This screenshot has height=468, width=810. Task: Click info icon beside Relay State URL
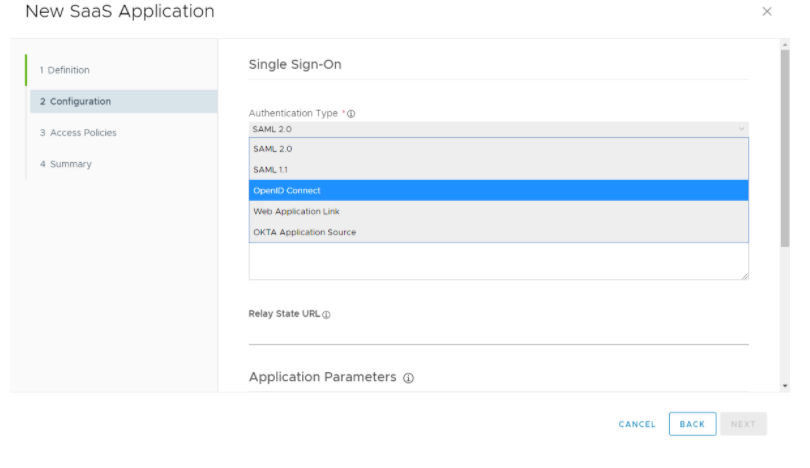pos(326,315)
